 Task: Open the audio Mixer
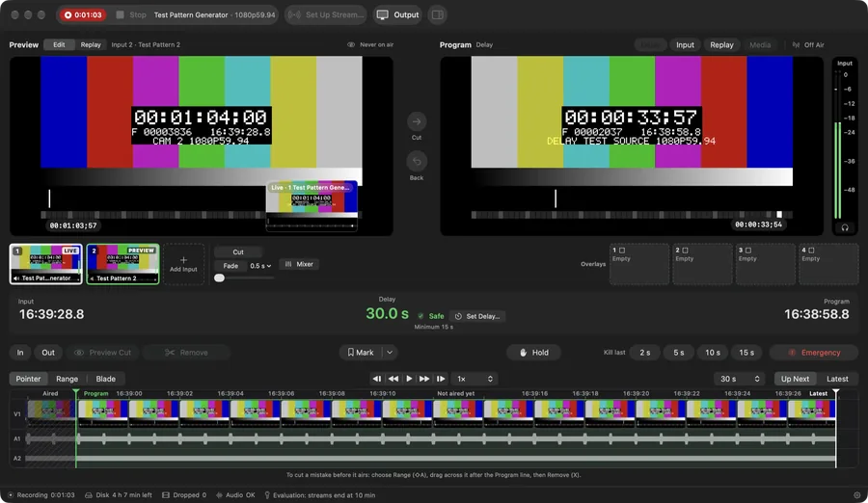click(x=299, y=264)
